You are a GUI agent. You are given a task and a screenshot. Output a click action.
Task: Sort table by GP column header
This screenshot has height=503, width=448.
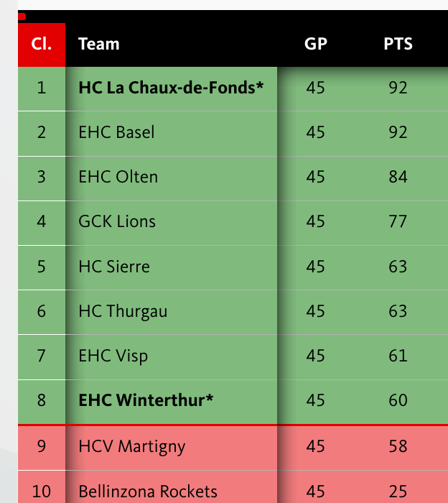tap(316, 44)
